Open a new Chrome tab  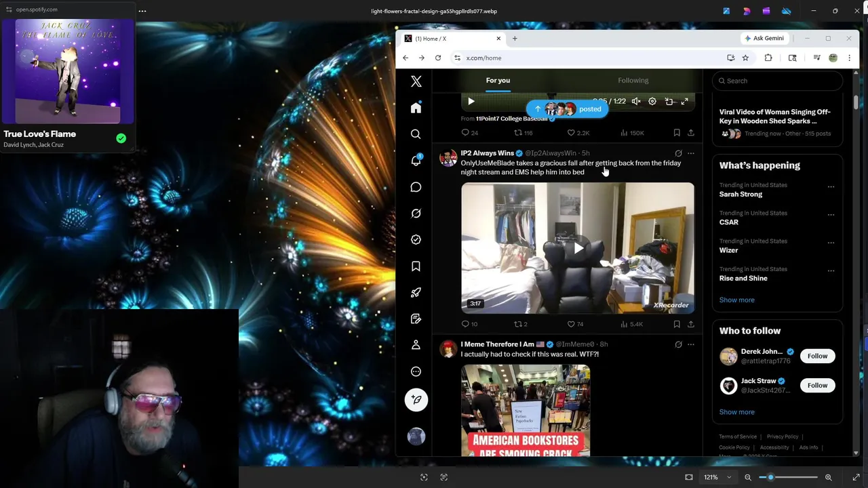click(x=515, y=39)
